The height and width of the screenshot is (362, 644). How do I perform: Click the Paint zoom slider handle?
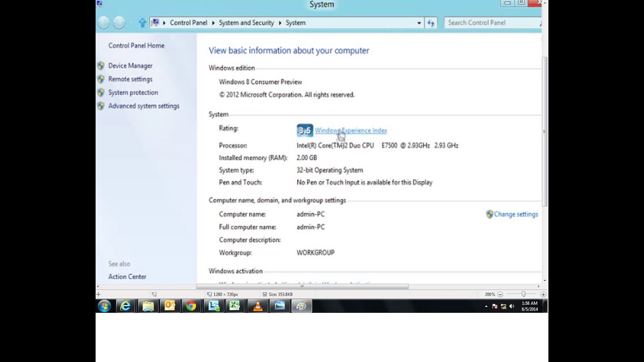[x=523, y=294]
